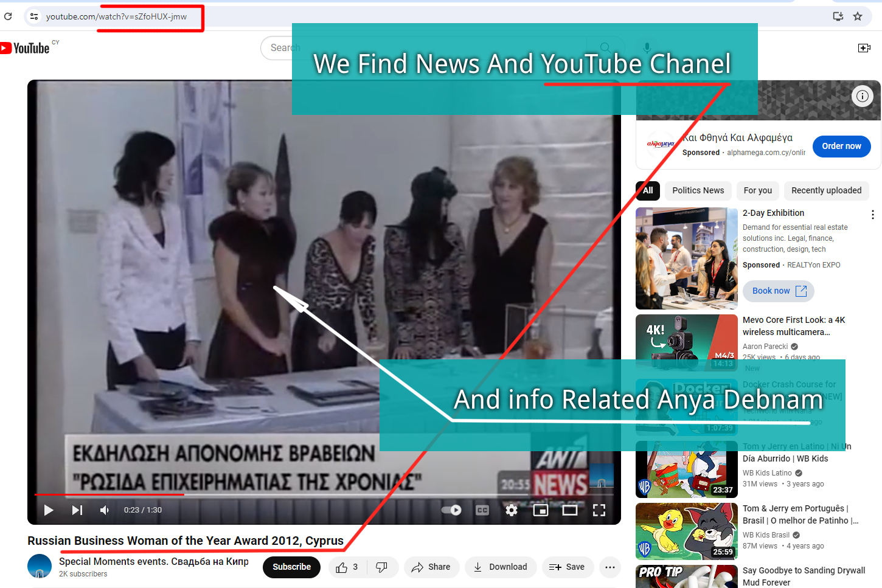This screenshot has height=588, width=882.
Task: Select the Politics News filter chip
Action: [698, 190]
